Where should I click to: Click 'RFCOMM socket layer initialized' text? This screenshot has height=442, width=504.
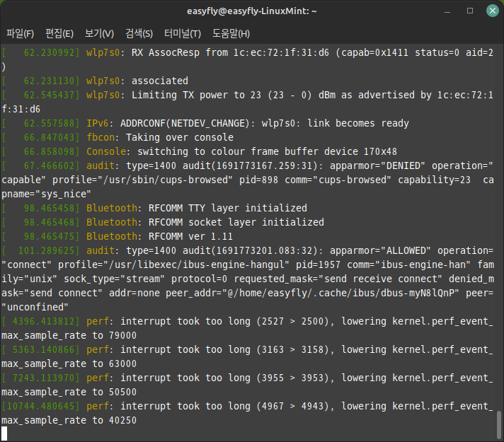pos(236,222)
